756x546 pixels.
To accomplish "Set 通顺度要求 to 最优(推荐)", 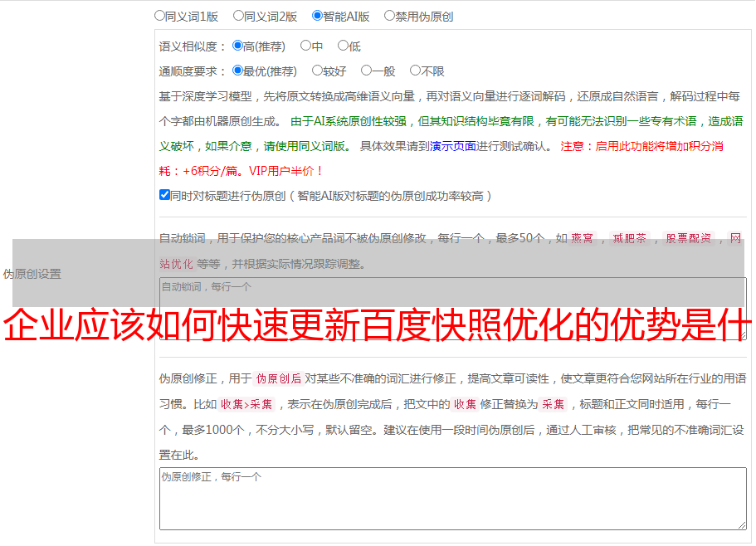I will pos(238,71).
